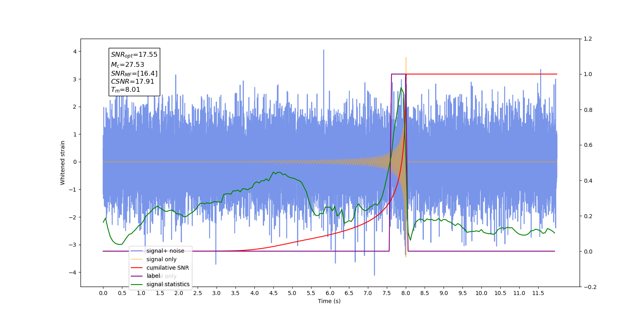Image resolution: width=644 pixels, height=322 pixels.
Task: Click the 'Time (s)' x-axis label
Action: pos(329,301)
